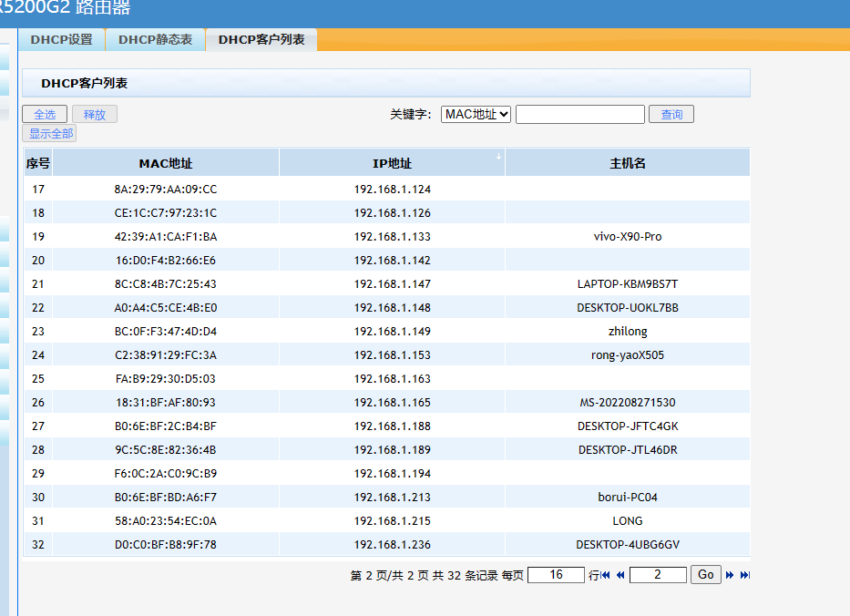This screenshot has height=616, width=850.
Task: Click the 主机名 column header
Action: point(627,164)
